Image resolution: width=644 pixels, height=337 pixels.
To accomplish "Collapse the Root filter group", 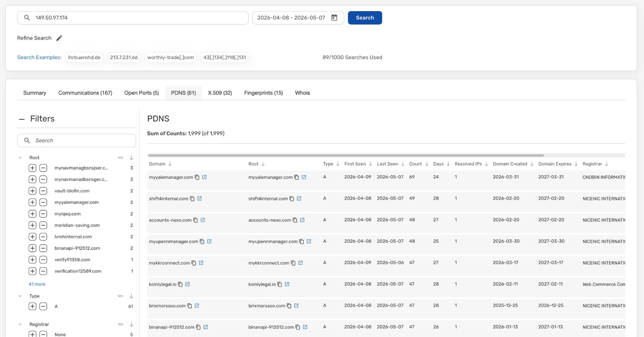I will tap(20, 157).
